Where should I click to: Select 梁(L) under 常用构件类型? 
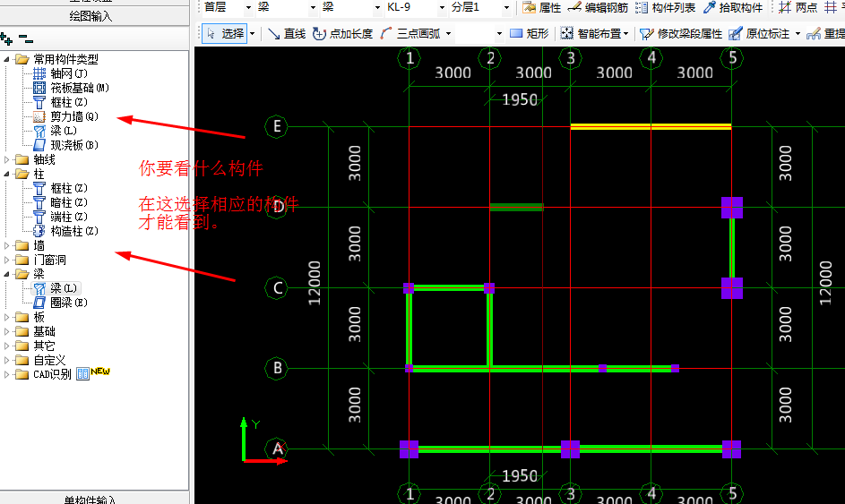point(55,131)
